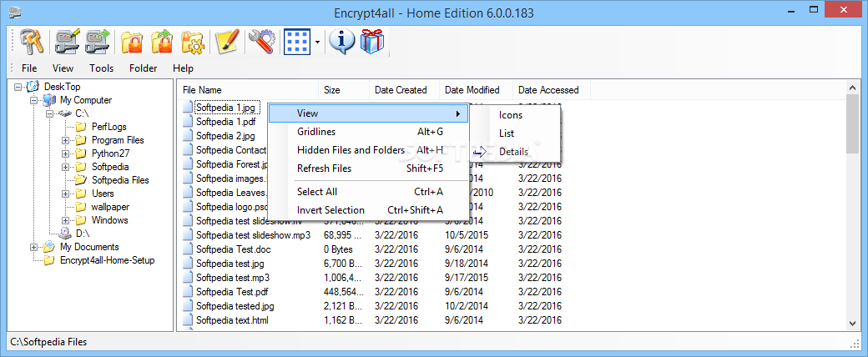Select file Softpedia 1.pdf
This screenshot has height=357, width=868.
[225, 122]
